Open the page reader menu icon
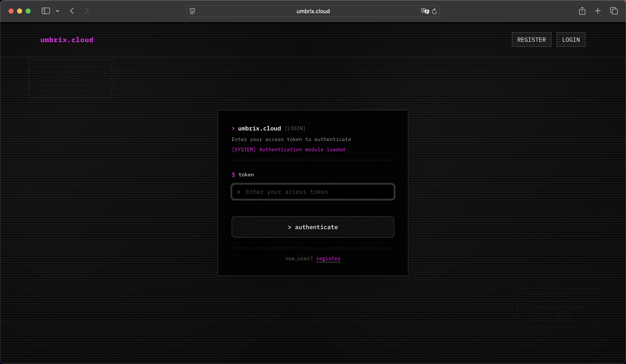 pyautogui.click(x=192, y=11)
